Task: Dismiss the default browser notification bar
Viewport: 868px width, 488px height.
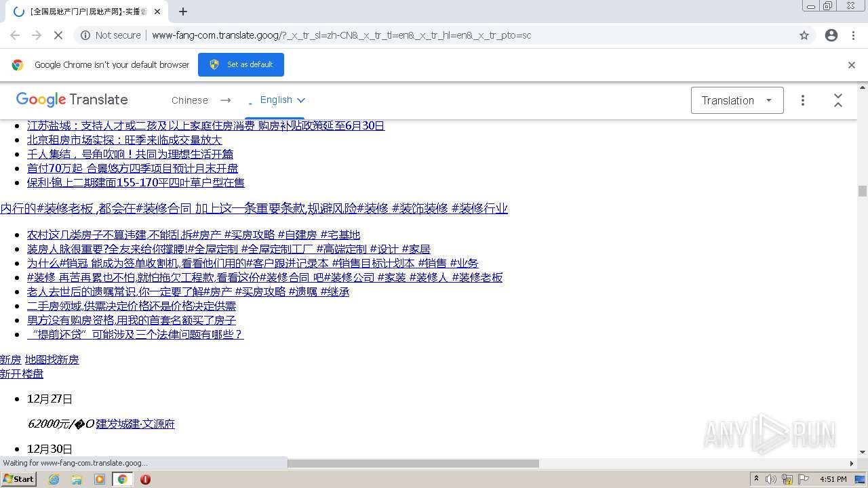Action: (852, 65)
